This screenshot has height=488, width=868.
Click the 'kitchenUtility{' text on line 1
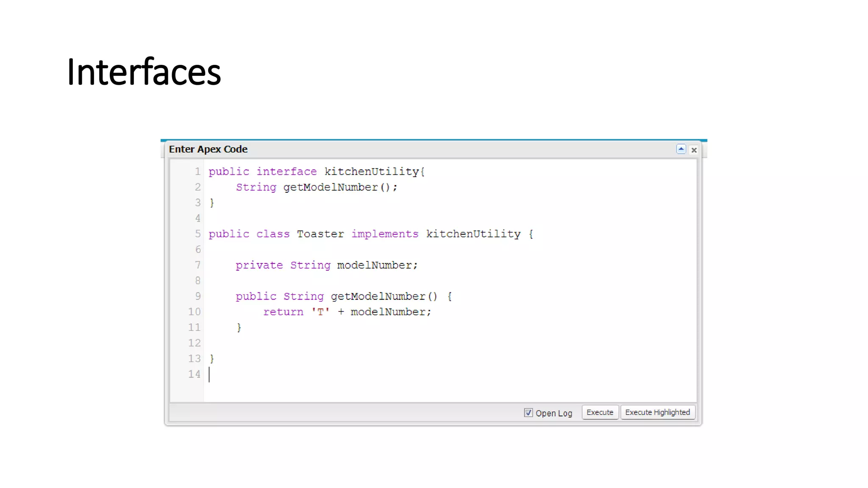point(374,172)
